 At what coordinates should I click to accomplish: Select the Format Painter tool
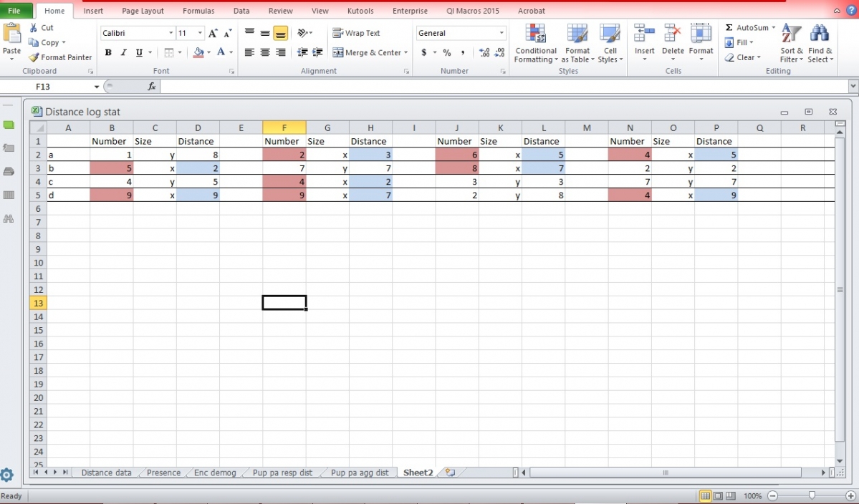click(x=60, y=57)
